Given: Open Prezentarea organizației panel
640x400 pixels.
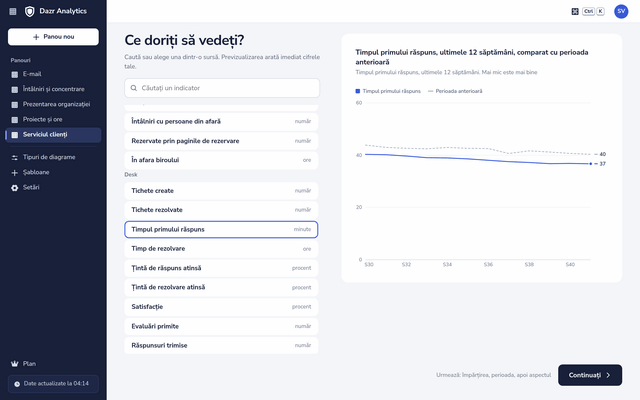Looking at the screenshot, I should click(53, 104).
